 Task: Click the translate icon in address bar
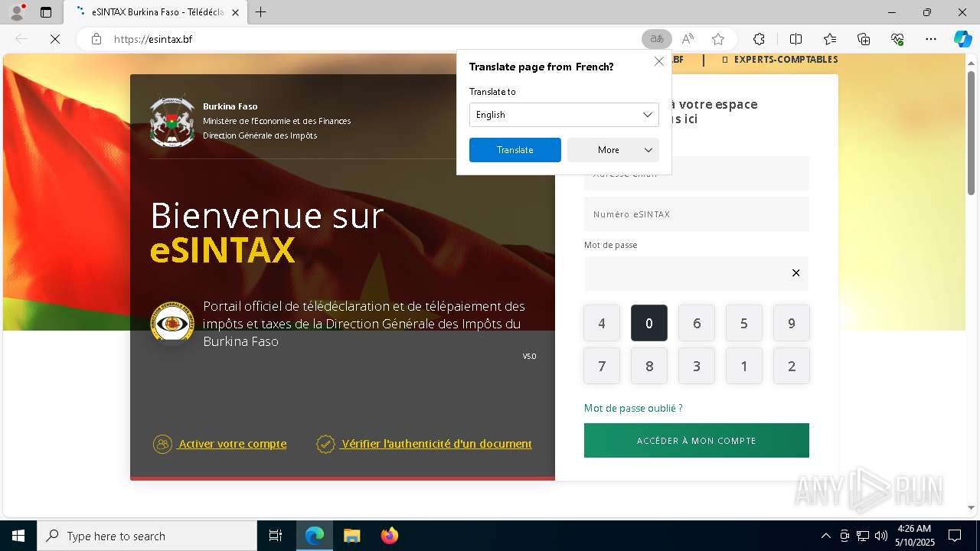(x=656, y=39)
